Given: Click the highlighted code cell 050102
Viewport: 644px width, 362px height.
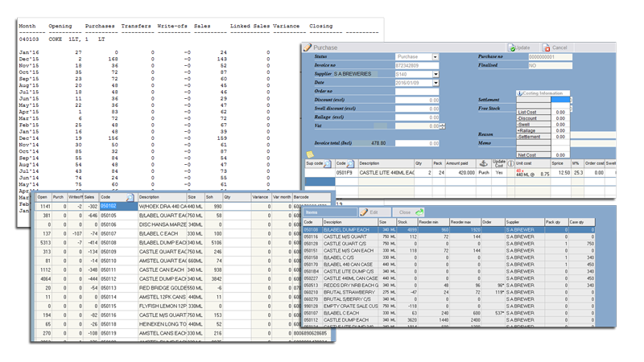Looking at the screenshot, I should [118, 207].
